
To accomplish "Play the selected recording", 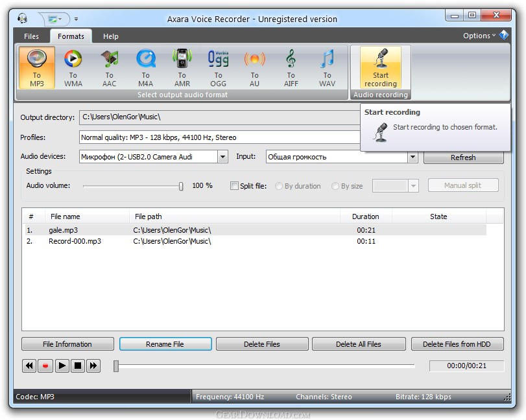I will [x=62, y=366].
